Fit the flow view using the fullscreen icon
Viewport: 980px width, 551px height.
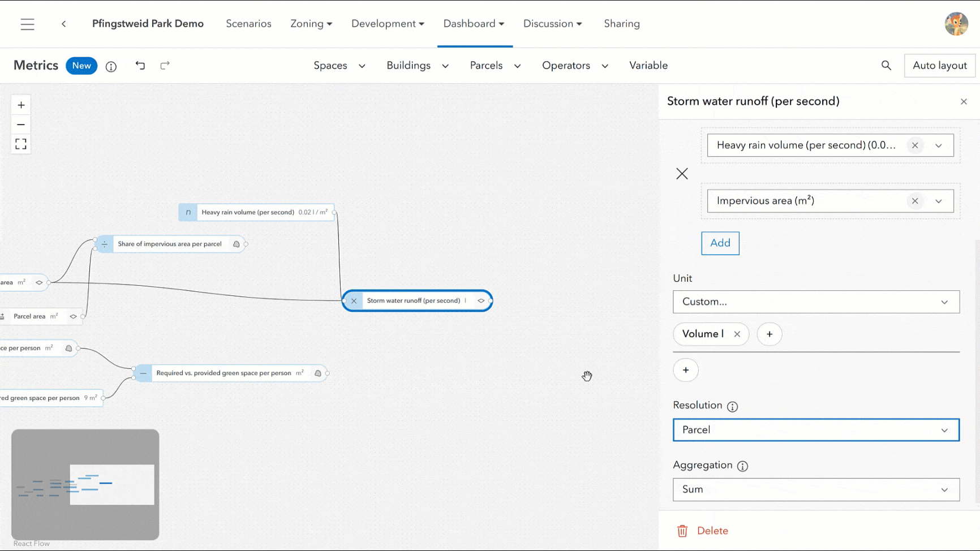click(21, 144)
